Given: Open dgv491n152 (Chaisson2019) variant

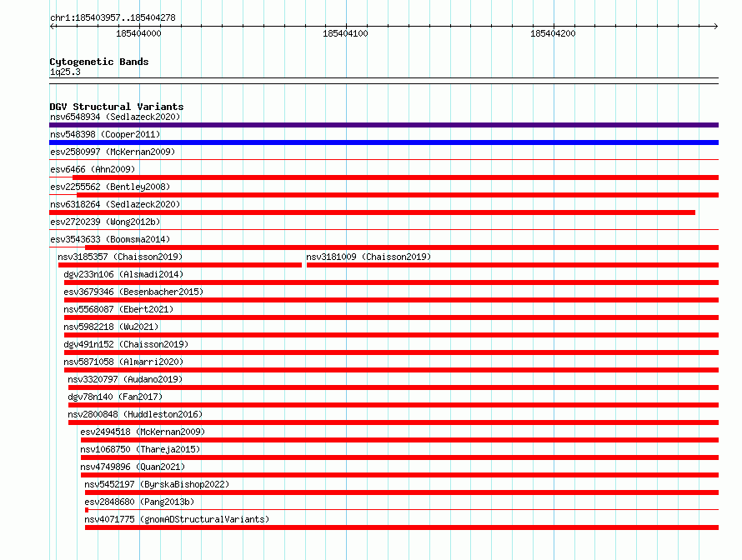Looking at the screenshot, I should click(x=126, y=344).
